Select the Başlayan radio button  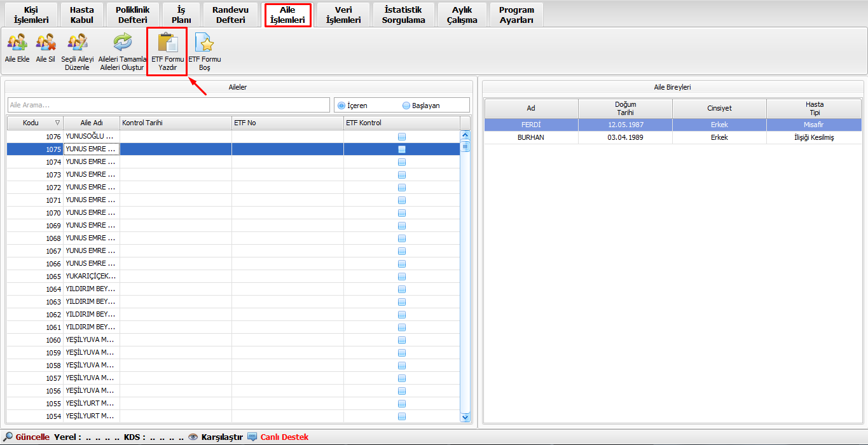click(x=406, y=106)
